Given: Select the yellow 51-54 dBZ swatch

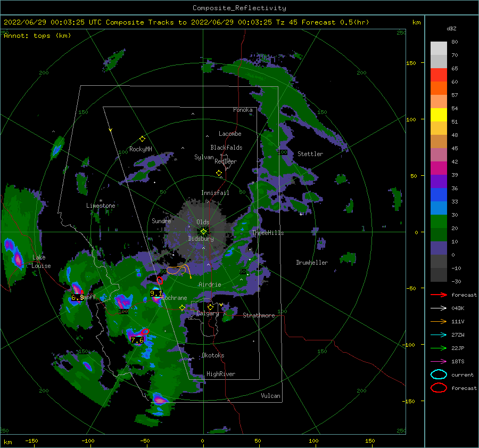Looking at the screenshot, I should pyautogui.click(x=439, y=115).
